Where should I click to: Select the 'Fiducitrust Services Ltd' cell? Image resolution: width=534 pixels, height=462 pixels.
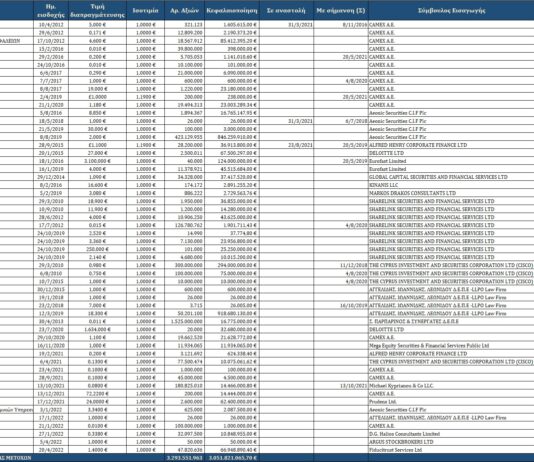(451, 450)
